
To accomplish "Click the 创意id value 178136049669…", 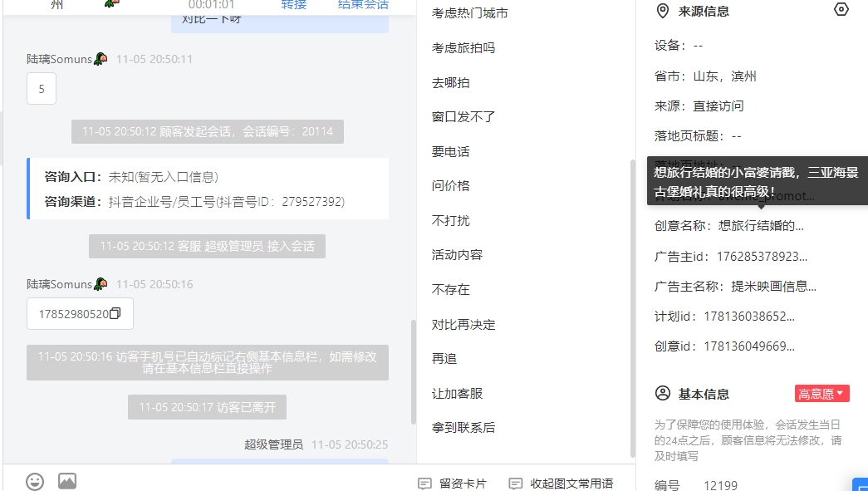I will click(x=749, y=346).
